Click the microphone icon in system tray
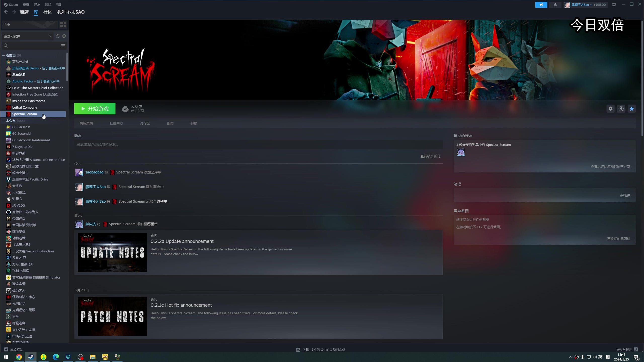644x362 pixels. coord(582,357)
